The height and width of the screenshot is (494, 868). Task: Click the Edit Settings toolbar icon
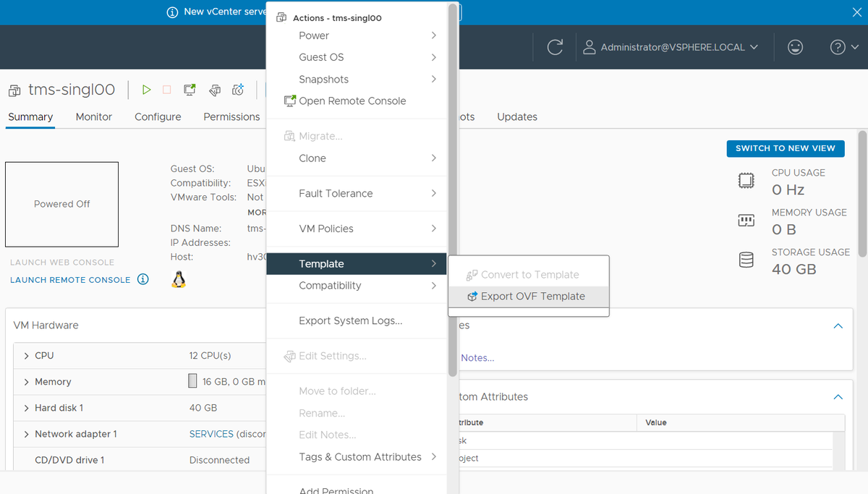pyautogui.click(x=215, y=90)
